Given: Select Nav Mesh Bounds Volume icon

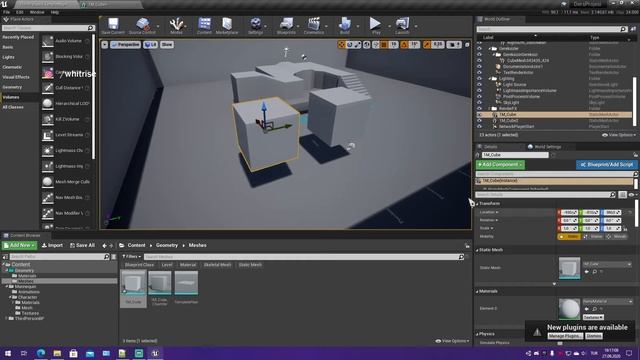Looking at the screenshot, I should click(x=48, y=198).
